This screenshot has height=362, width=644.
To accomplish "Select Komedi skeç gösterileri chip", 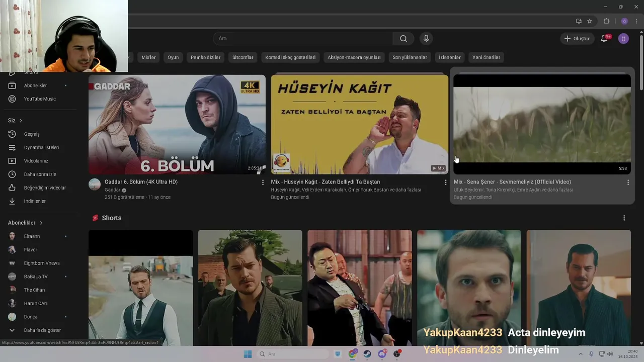I will point(290,57).
